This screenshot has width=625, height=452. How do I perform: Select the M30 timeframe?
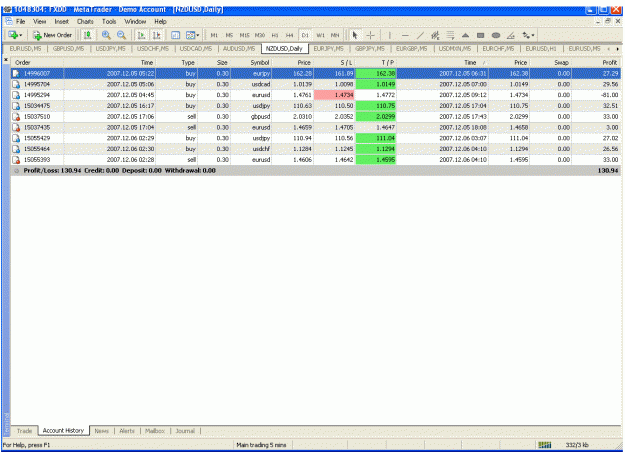(260, 35)
